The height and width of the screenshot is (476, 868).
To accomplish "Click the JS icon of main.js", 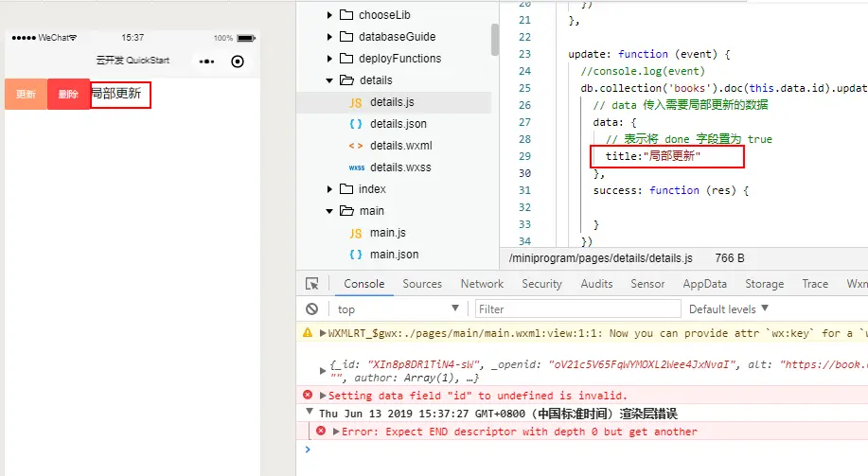I will click(355, 233).
